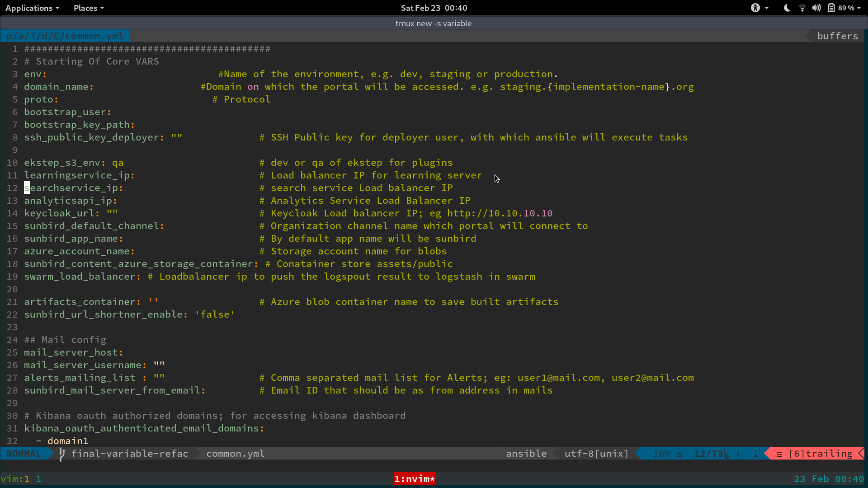Click the tmux date 23 Feb 00:40
Image resolution: width=868 pixels, height=488 pixels.
(x=829, y=479)
